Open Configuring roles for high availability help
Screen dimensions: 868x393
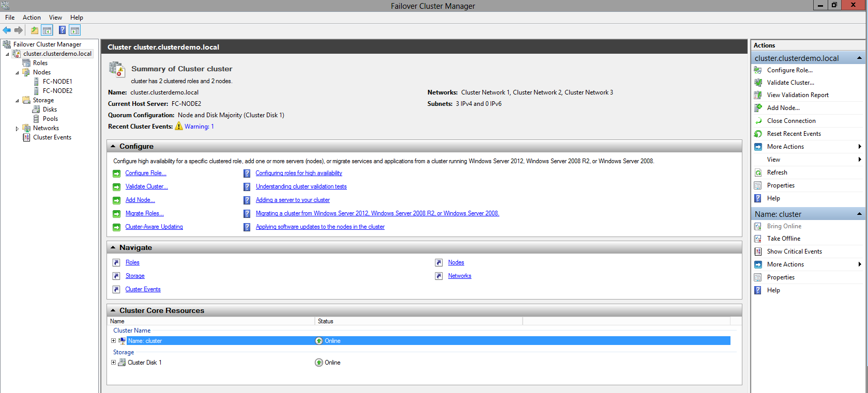tap(299, 174)
